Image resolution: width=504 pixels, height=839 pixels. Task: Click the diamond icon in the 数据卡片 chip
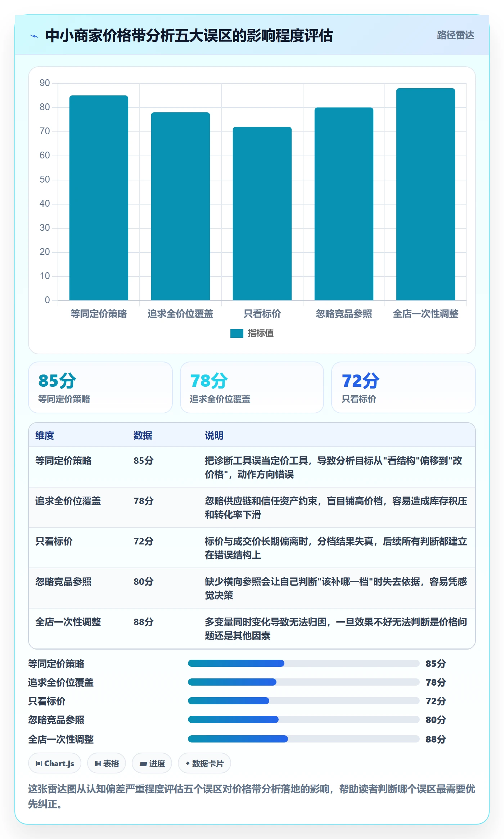(188, 763)
